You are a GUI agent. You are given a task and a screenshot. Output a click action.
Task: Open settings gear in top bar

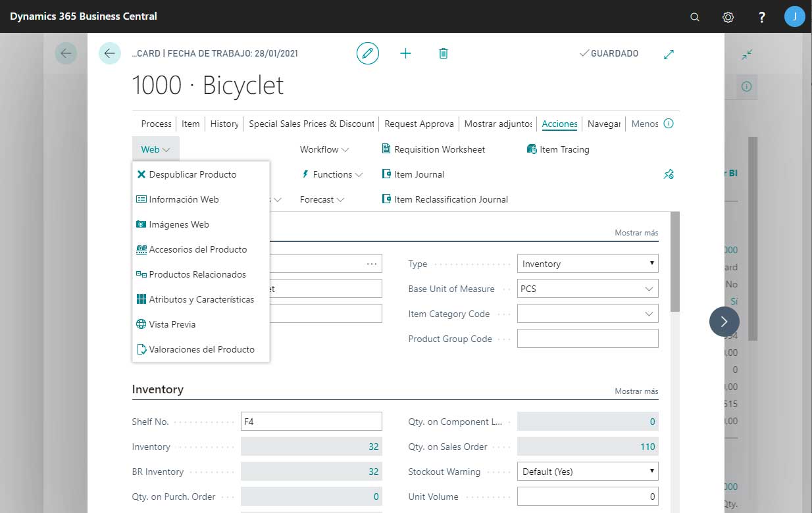[x=728, y=17]
